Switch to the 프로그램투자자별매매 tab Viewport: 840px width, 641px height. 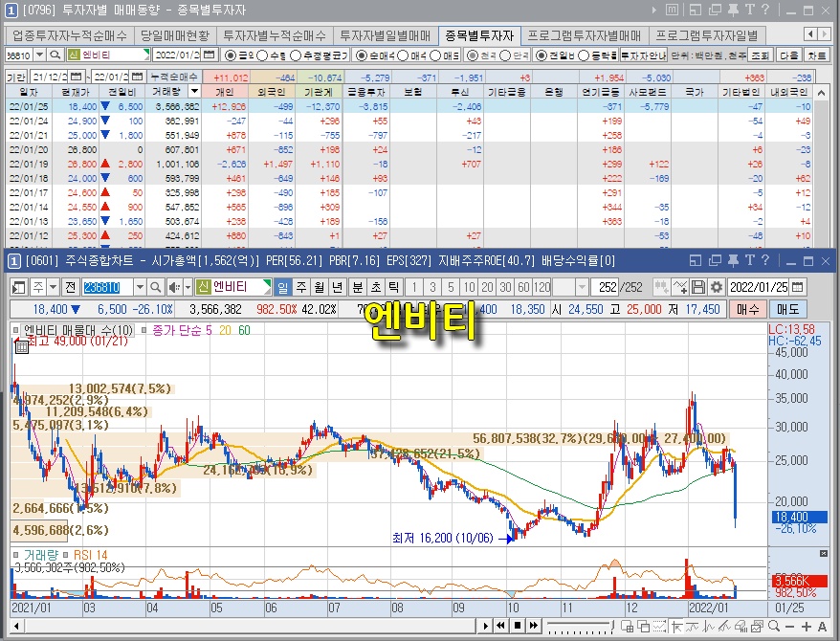point(585,36)
